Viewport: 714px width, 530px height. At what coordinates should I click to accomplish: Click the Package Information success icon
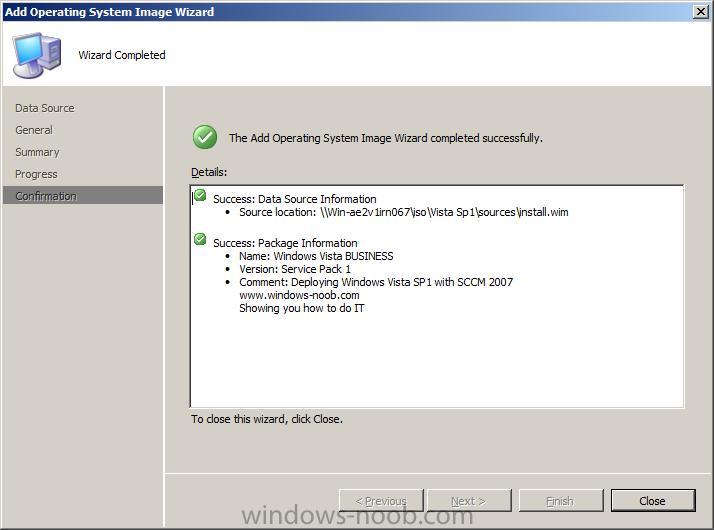pos(200,240)
